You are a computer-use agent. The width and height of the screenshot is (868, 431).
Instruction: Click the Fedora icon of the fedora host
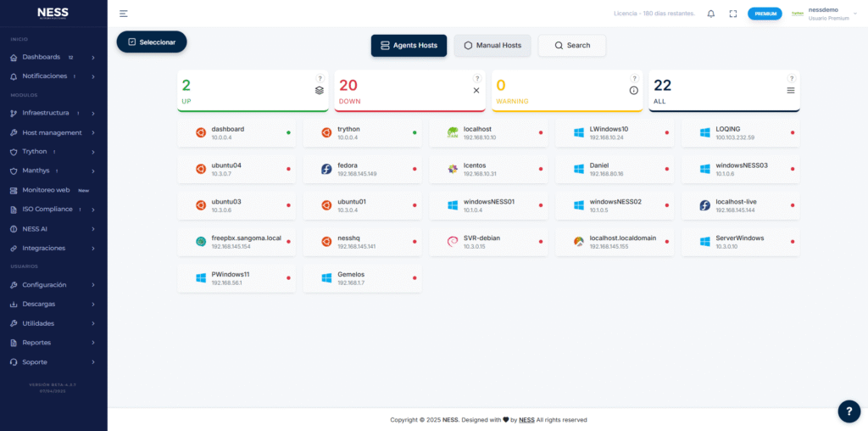click(326, 169)
